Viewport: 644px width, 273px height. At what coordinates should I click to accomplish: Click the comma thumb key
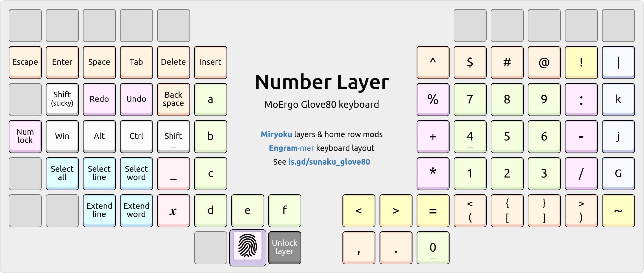tap(359, 248)
